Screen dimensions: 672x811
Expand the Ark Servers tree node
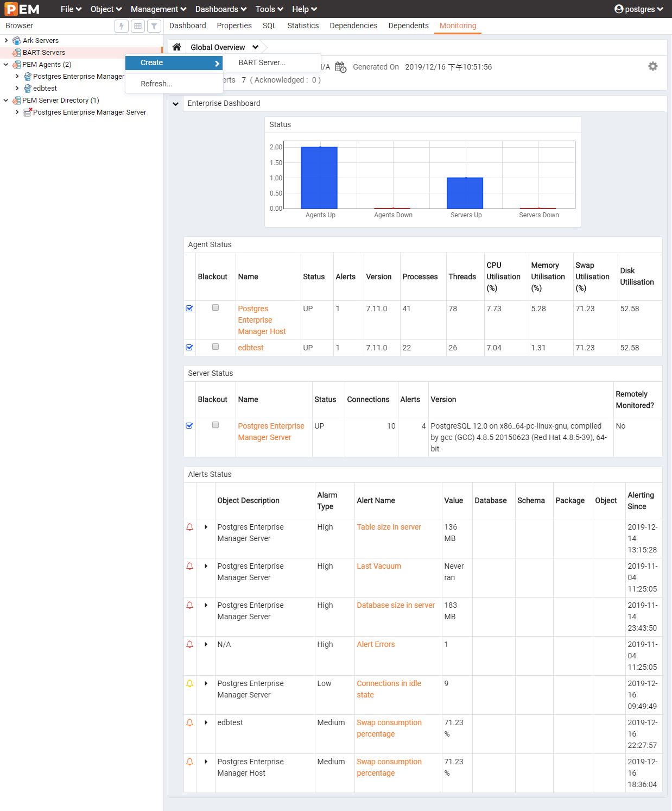coord(6,40)
